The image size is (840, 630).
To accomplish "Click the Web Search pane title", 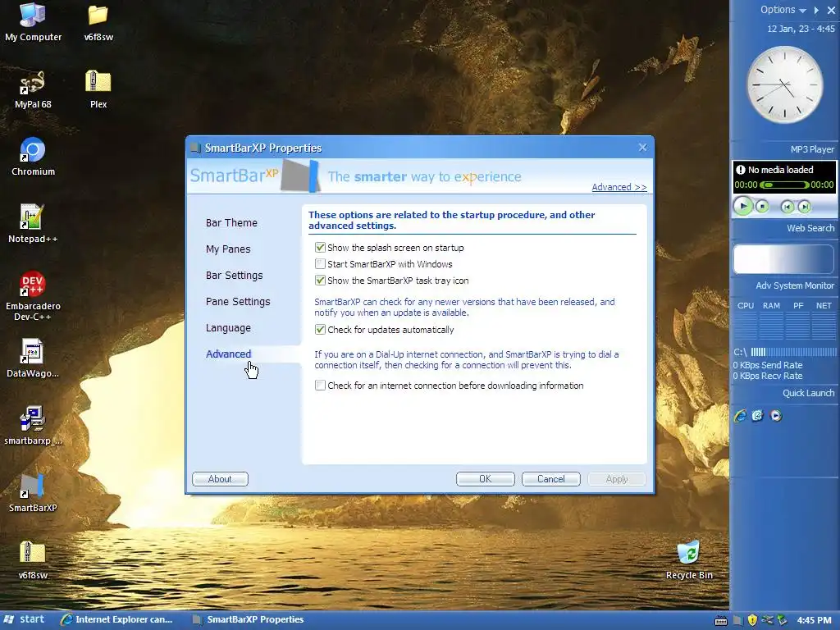I will click(x=810, y=228).
